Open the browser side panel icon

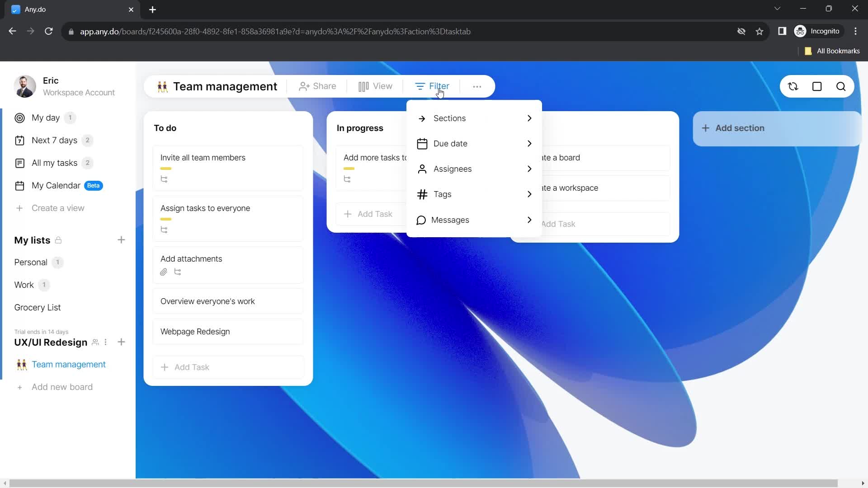coord(782,31)
